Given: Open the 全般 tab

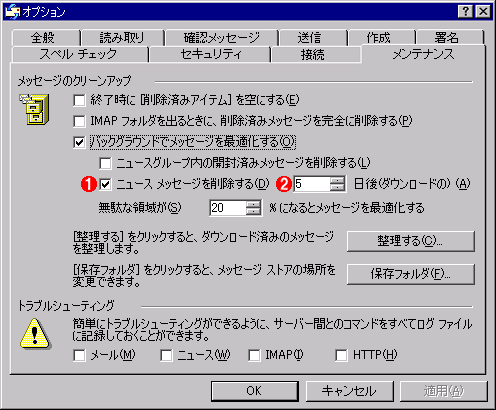Looking at the screenshot, I should point(43,38).
